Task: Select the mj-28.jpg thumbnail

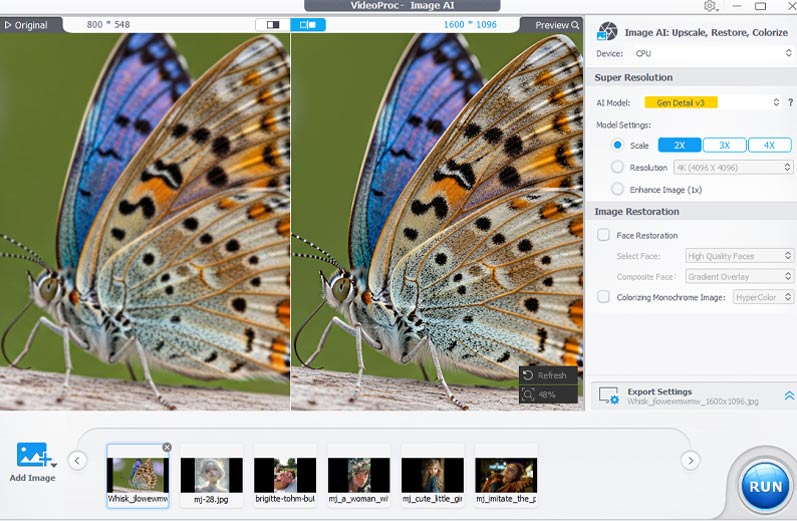Action: 211,476
